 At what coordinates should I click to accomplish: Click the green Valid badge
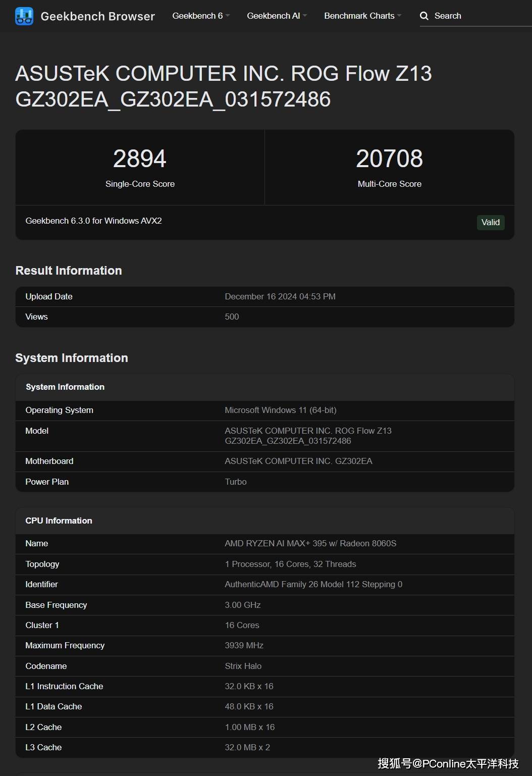click(x=490, y=222)
